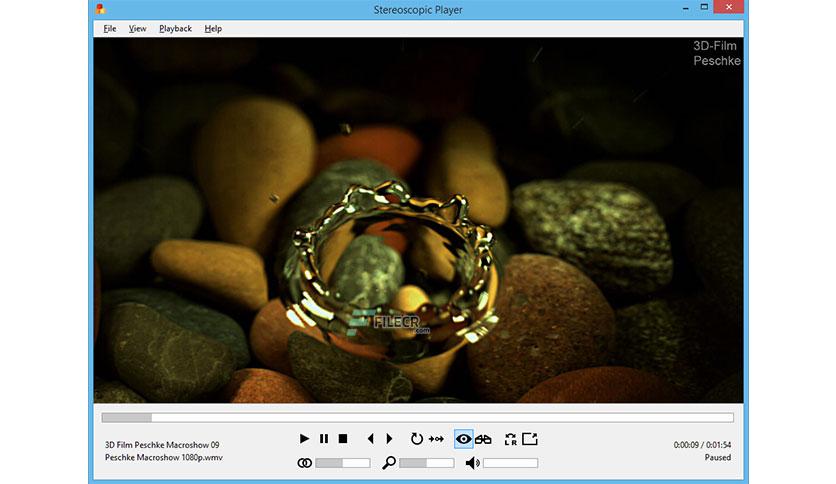Click the Paused status text

coord(718,457)
